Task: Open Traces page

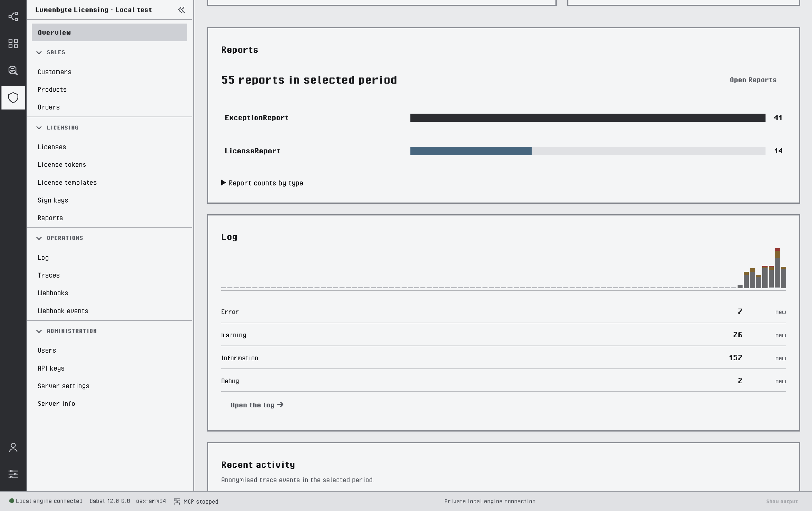Action: (49, 275)
